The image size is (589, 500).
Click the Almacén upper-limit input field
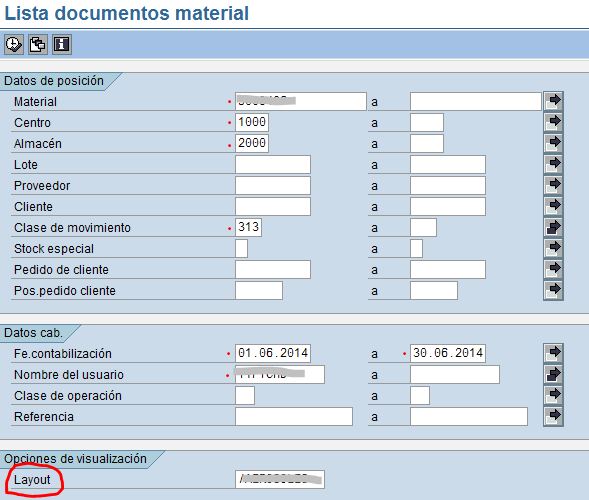point(427,144)
